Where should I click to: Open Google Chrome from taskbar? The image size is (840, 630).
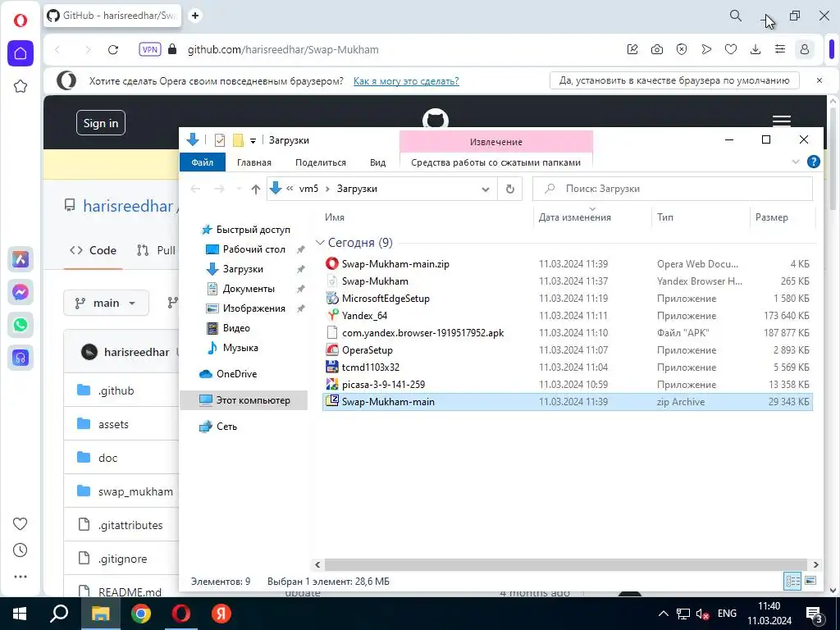141,614
